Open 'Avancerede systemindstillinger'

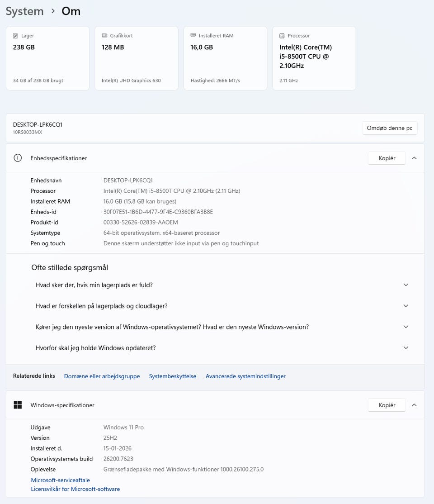(x=245, y=376)
